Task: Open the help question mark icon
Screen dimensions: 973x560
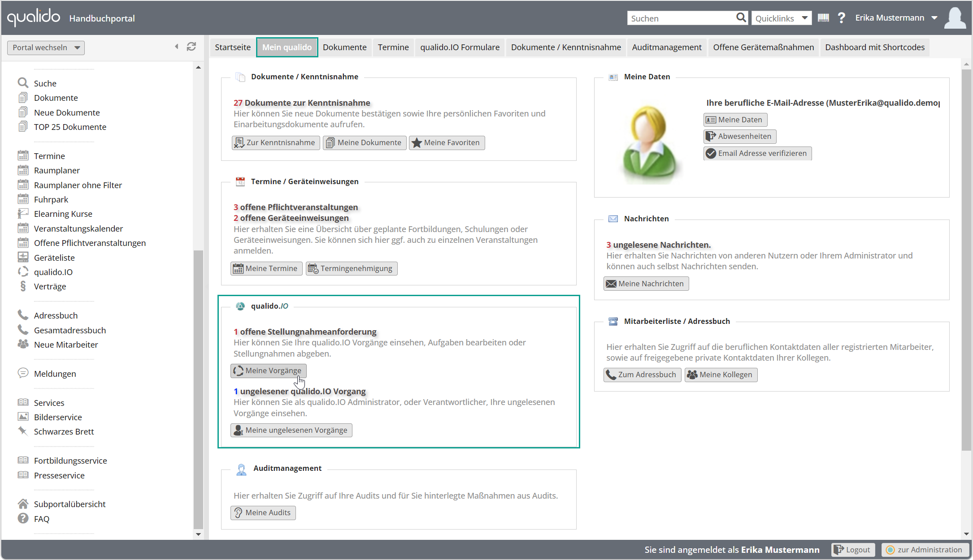Action: tap(842, 18)
